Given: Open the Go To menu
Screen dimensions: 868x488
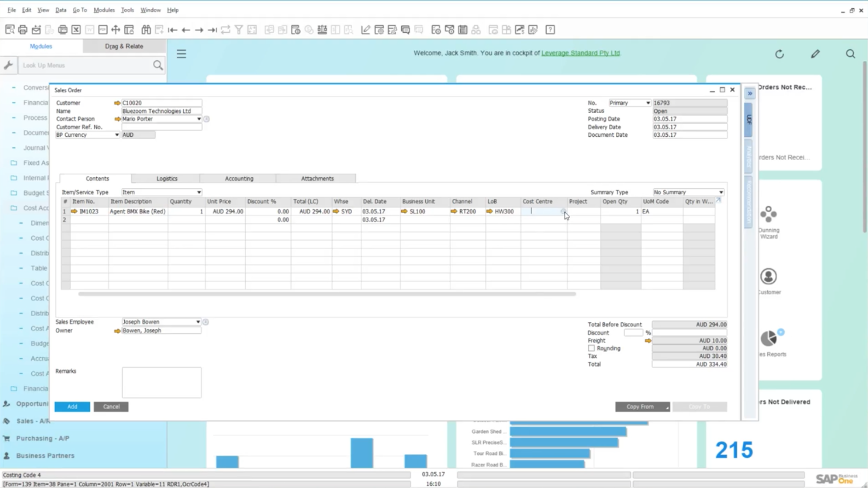Looking at the screenshot, I should pos(80,10).
